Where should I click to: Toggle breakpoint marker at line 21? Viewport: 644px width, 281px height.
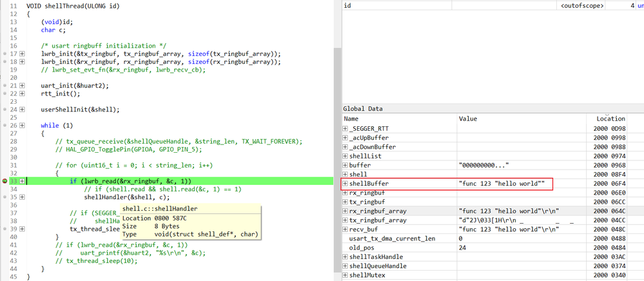tap(4, 86)
